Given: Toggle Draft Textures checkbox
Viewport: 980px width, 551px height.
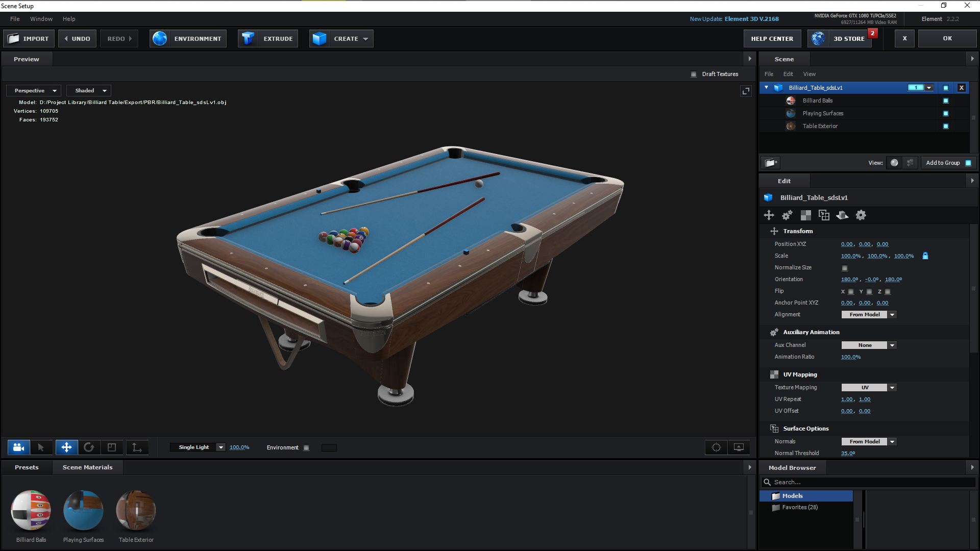Looking at the screenshot, I should coord(694,74).
